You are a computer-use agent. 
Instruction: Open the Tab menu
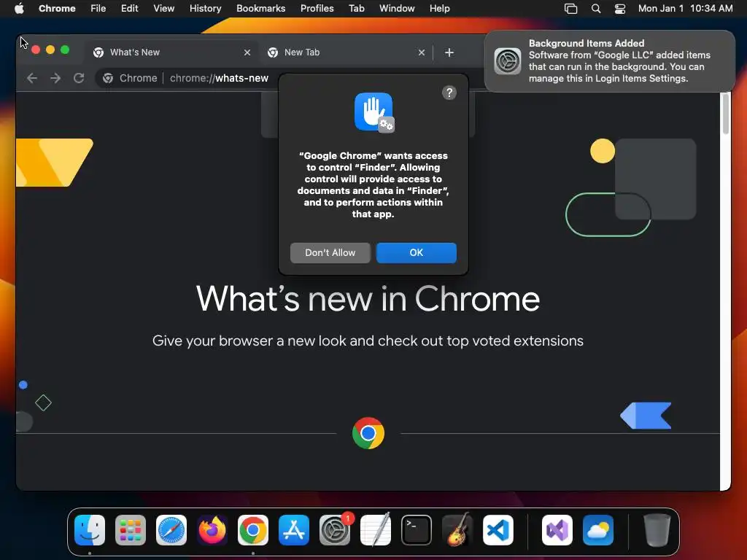[x=356, y=8]
